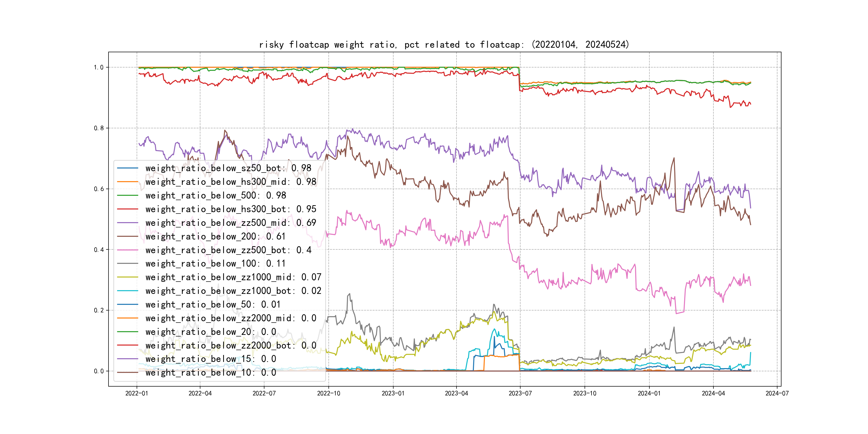Screen dimensions: 868x434
Task: Click the chart title text
Action: tap(444, 45)
